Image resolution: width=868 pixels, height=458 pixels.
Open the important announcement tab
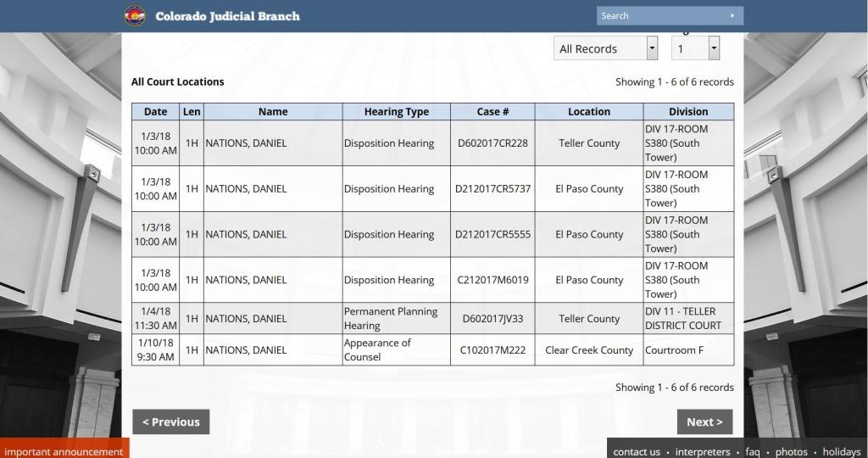64,451
